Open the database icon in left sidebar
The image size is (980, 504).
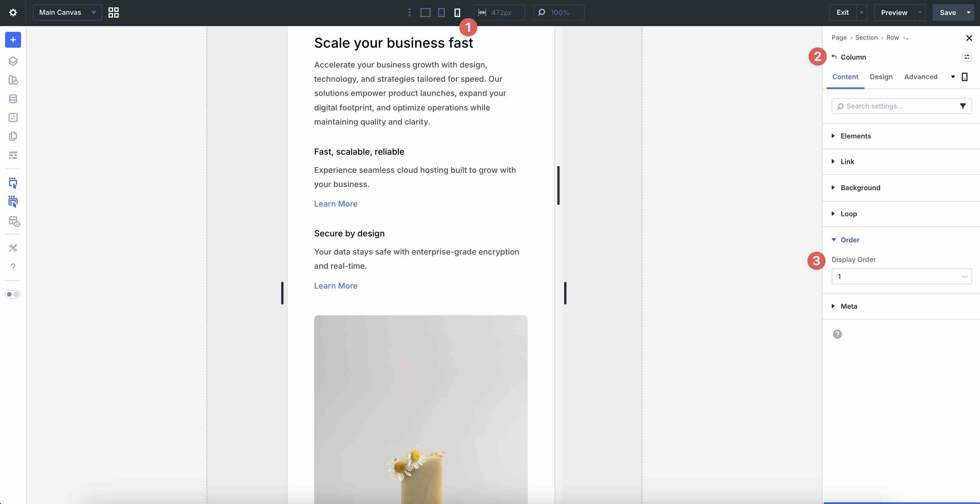click(13, 99)
